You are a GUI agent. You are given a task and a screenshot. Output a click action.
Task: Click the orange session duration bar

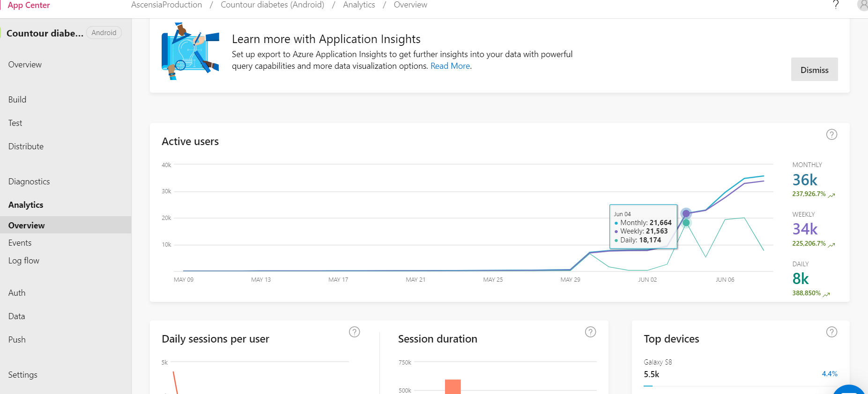[453, 387]
